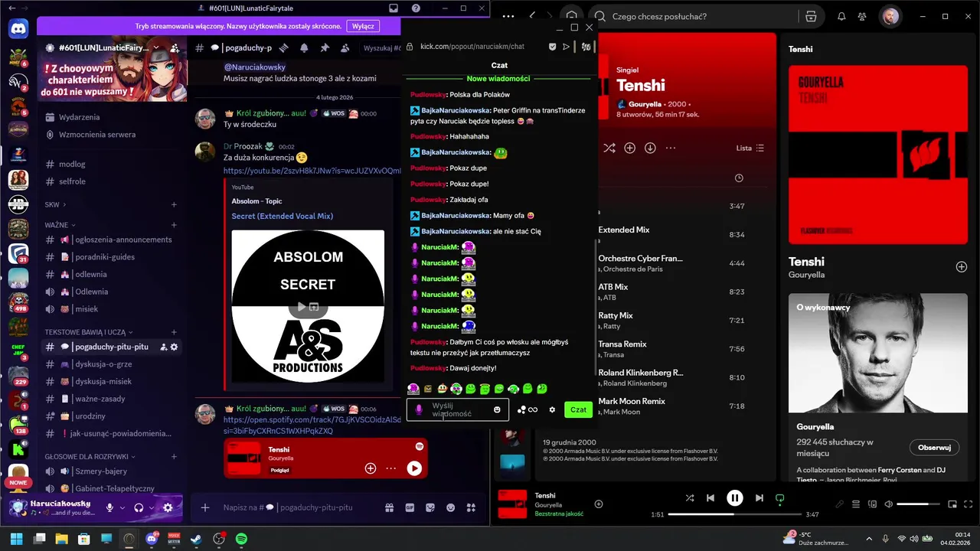Invite people icon next to server name

pos(175,47)
